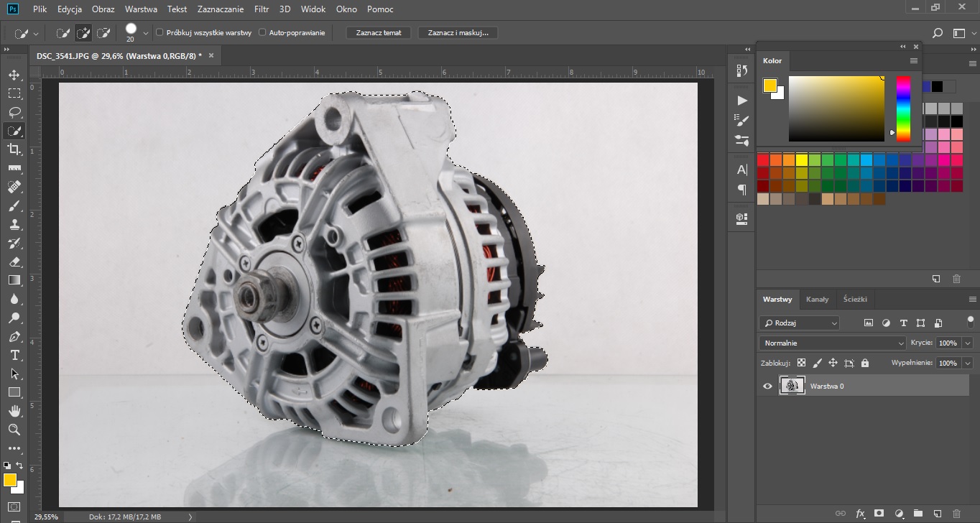Expand the Krycie opacity dropdown

[967, 343]
